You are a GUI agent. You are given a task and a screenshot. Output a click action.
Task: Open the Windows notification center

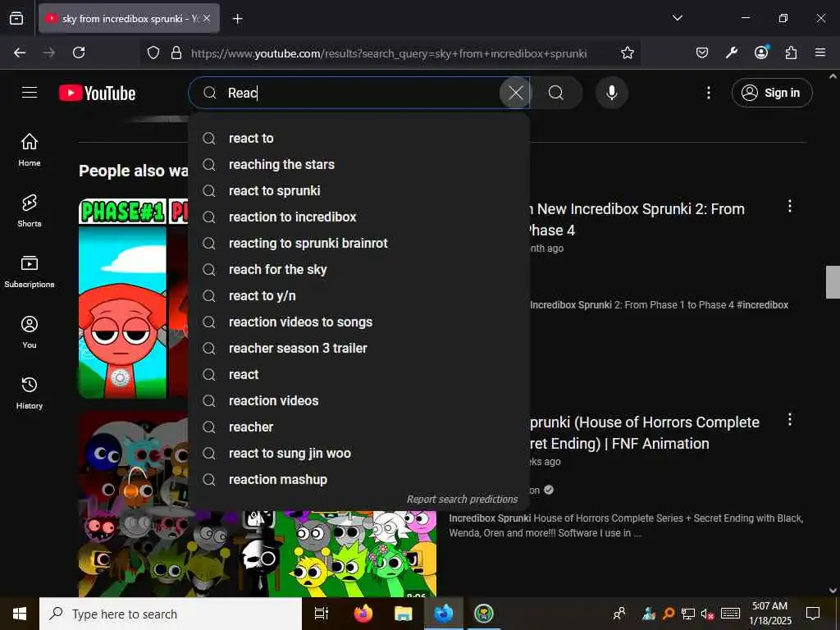pos(813,614)
